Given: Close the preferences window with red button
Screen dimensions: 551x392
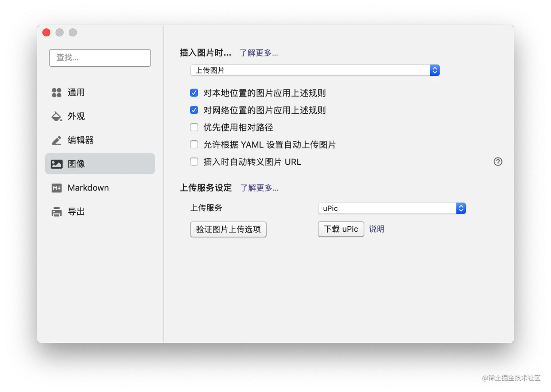Looking at the screenshot, I should 46,32.
